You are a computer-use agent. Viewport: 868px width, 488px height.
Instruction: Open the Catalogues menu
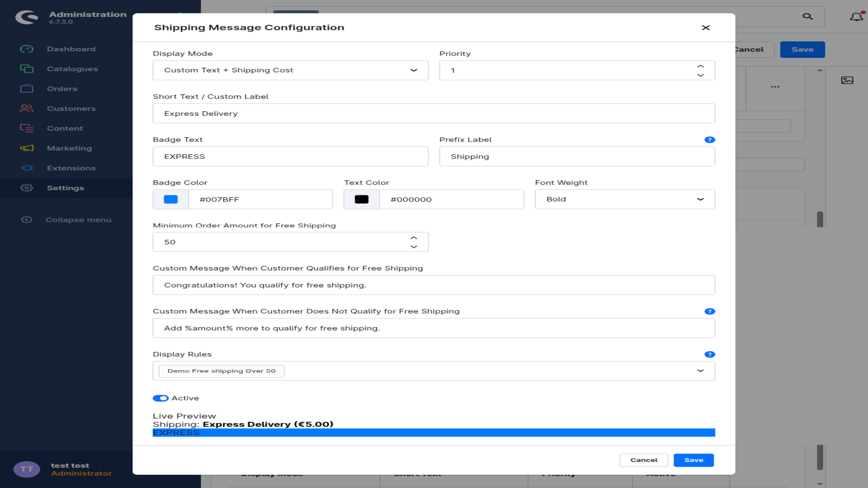[x=72, y=69]
